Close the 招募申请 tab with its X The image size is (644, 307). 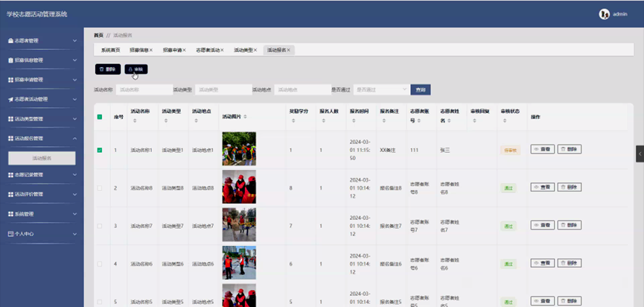tap(185, 50)
